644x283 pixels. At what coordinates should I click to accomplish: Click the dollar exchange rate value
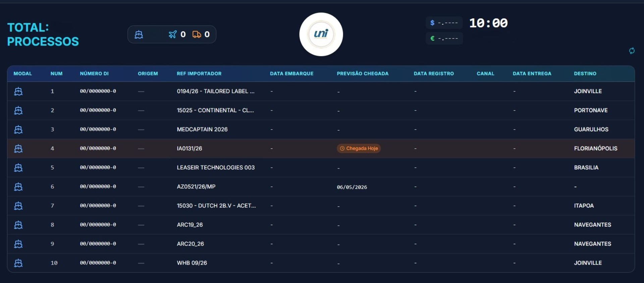coord(448,23)
